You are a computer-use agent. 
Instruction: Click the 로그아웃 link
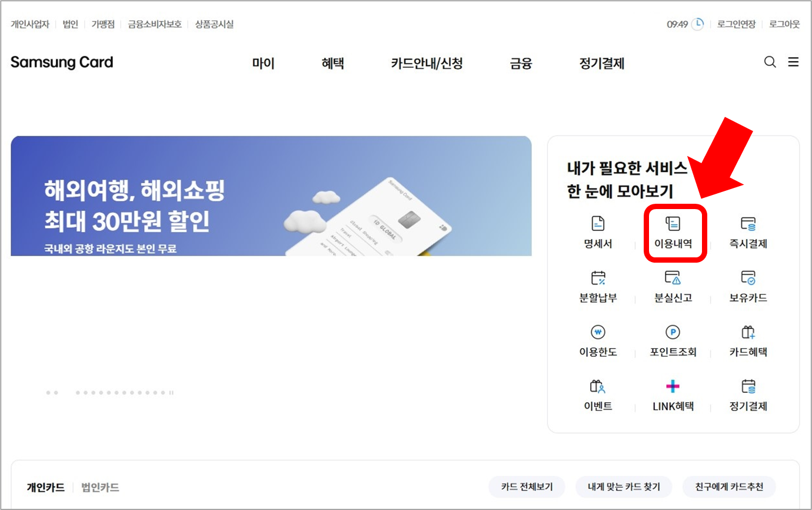pyautogui.click(x=784, y=24)
